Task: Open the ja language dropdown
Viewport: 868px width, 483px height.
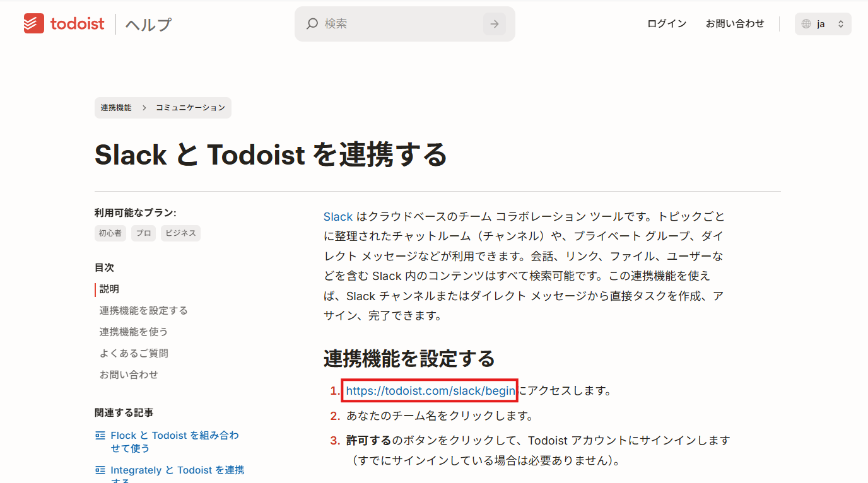Action: 823,24
